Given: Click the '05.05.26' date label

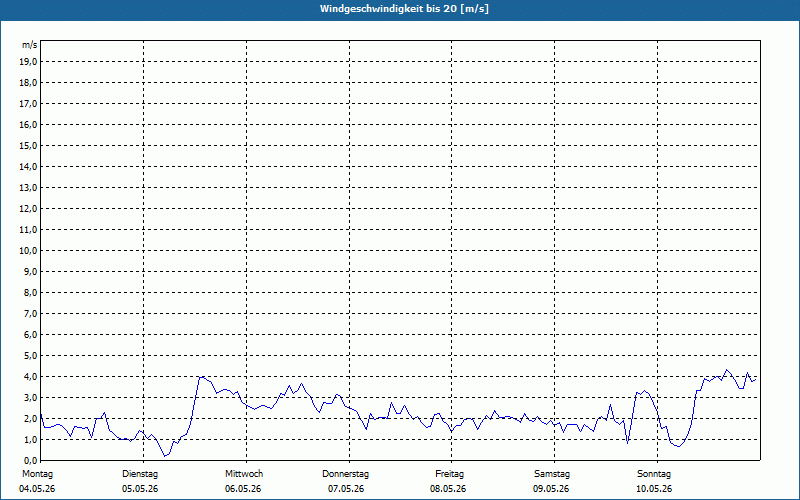Looking at the screenshot, I should (140, 489).
